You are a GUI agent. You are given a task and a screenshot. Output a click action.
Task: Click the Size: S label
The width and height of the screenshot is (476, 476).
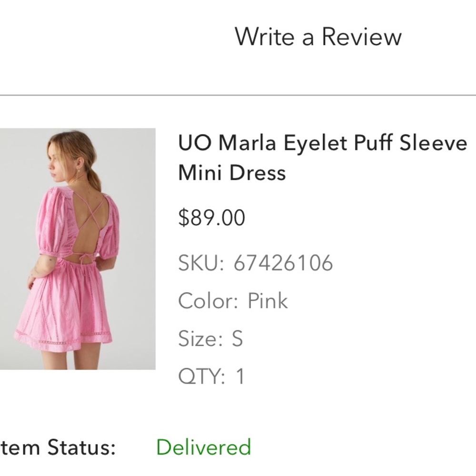(x=209, y=338)
